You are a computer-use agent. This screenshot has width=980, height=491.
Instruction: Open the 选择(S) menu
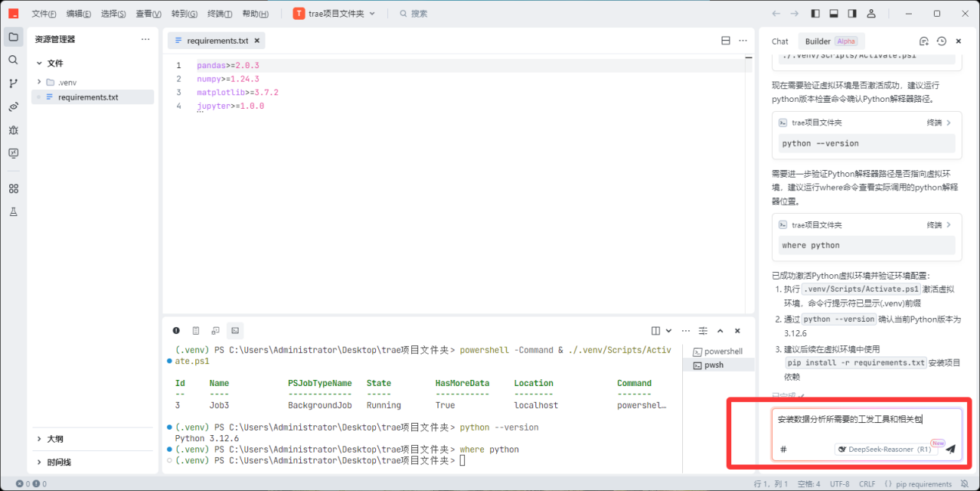pyautogui.click(x=113, y=14)
